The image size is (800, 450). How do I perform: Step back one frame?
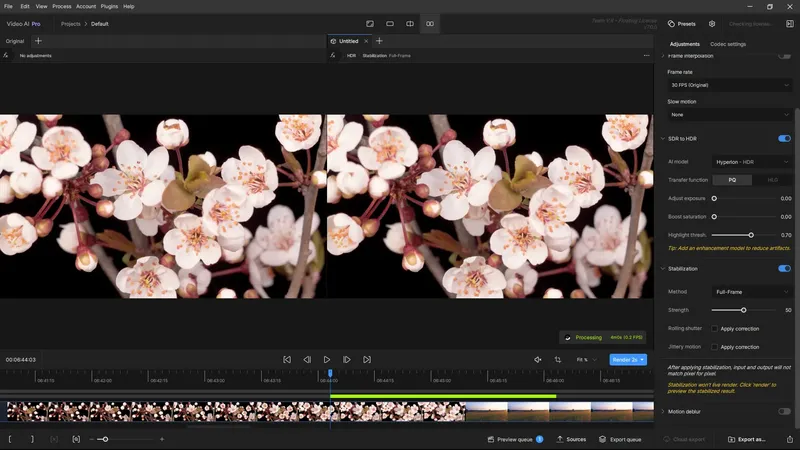tap(307, 359)
